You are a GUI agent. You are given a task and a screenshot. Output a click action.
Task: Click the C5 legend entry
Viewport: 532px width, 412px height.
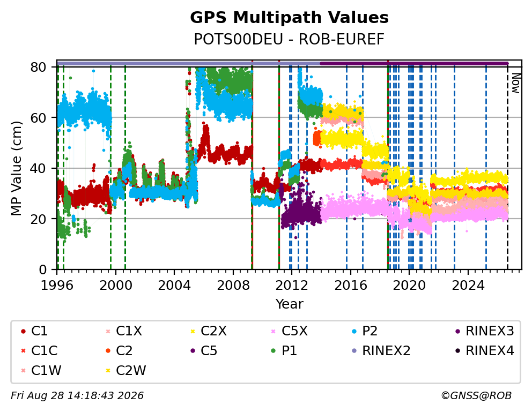point(204,351)
